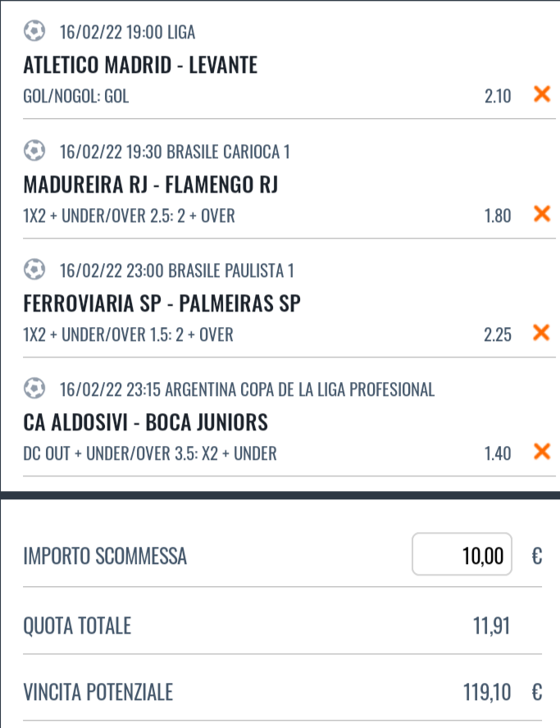Click the 2.10 odds value
Viewport: 560px width, 728px height.
tap(498, 96)
